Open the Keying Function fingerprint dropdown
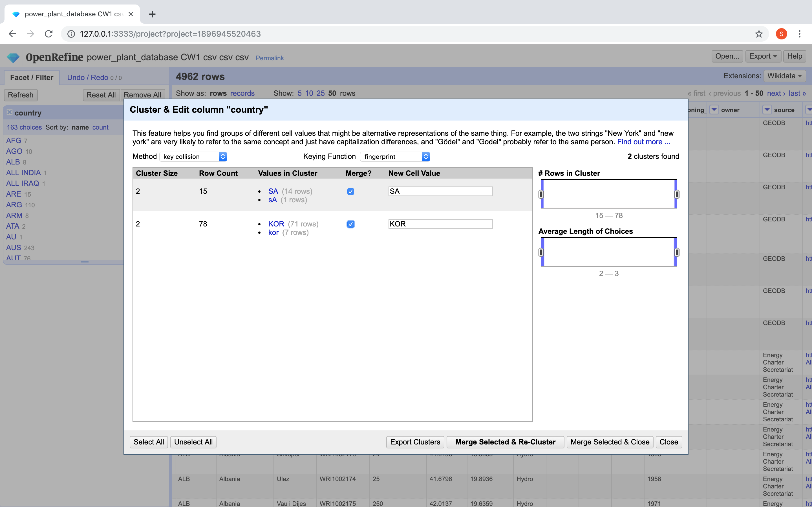 tap(395, 157)
